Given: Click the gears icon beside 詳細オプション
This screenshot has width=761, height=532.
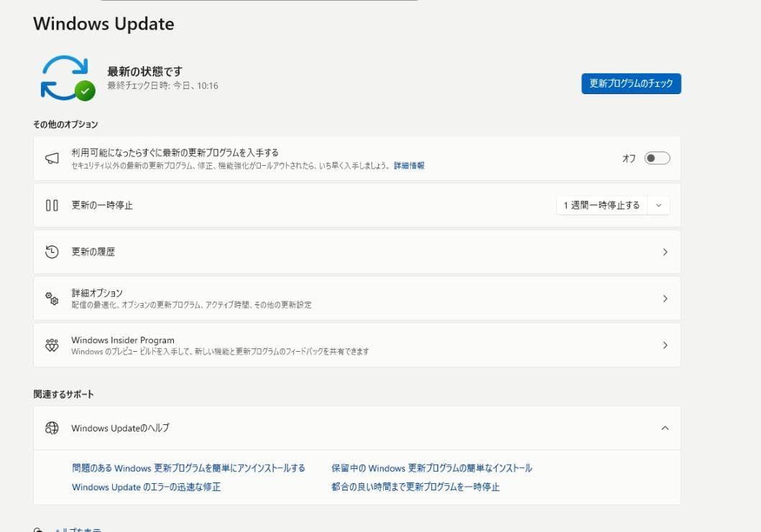Looking at the screenshot, I should click(52, 299).
